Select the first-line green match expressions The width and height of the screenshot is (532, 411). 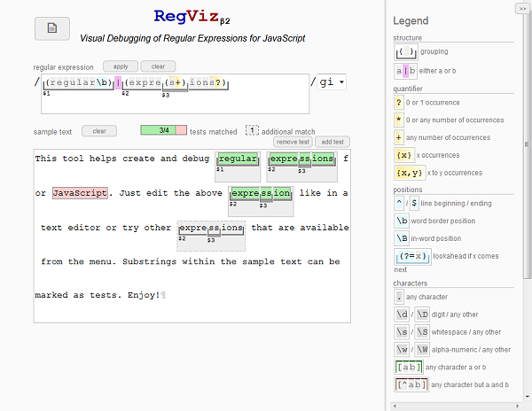tap(302, 159)
